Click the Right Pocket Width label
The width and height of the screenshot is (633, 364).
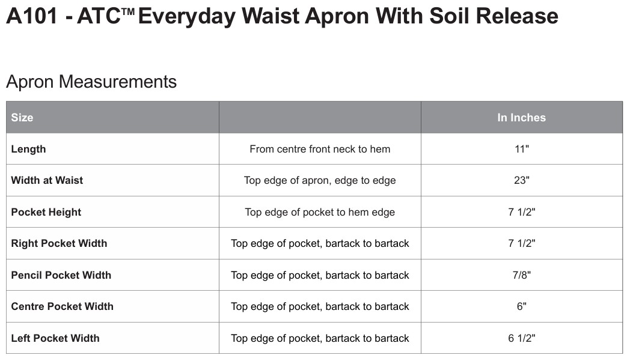59,243
